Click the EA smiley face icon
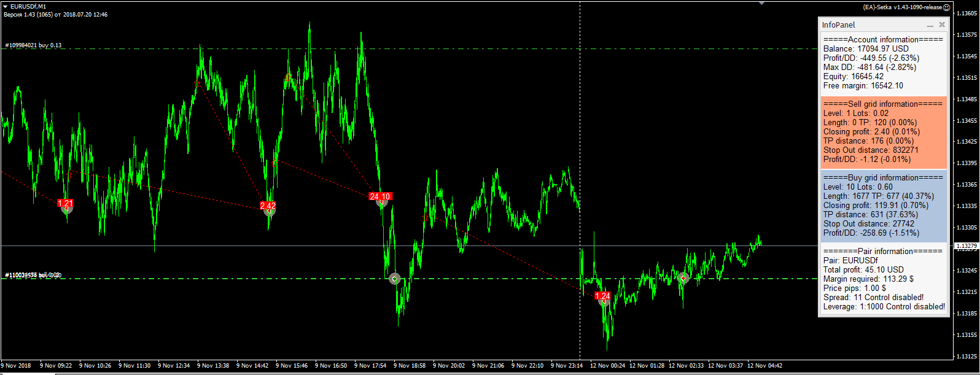The width and height of the screenshot is (980, 375). 946,7
